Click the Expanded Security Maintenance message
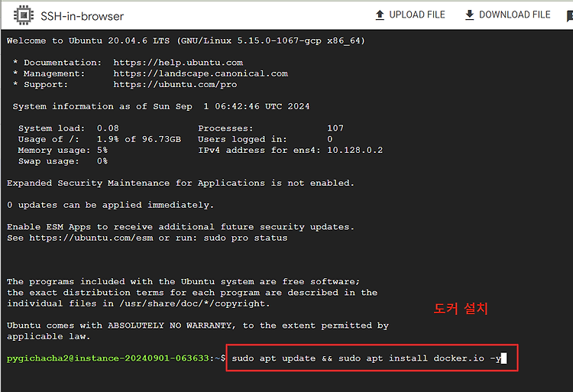 coord(180,183)
